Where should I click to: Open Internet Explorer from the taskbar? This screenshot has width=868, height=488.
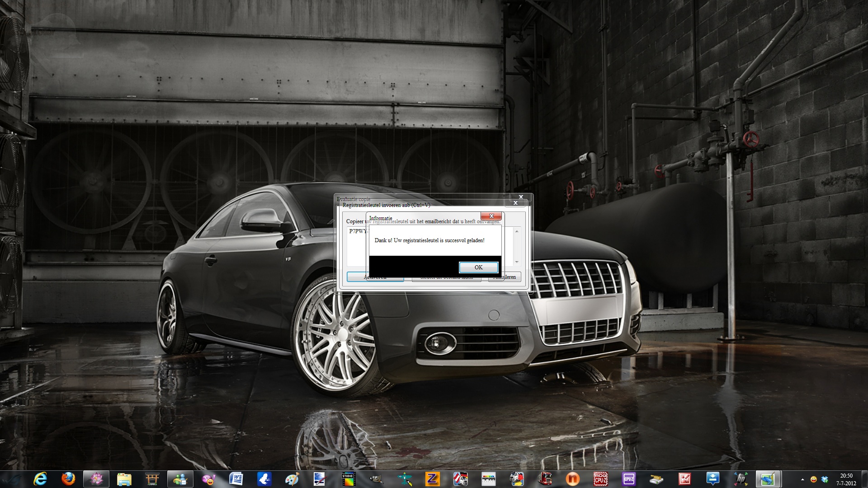tap(40, 479)
